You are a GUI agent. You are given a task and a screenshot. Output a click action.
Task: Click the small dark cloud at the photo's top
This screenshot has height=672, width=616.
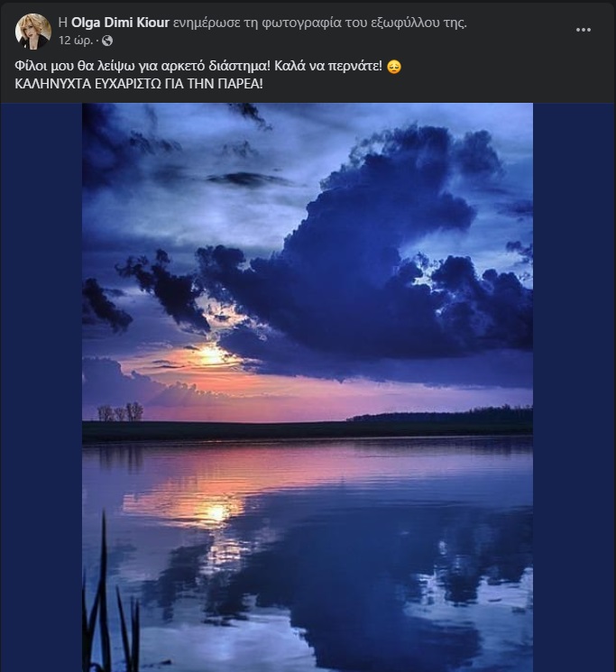pos(248,177)
